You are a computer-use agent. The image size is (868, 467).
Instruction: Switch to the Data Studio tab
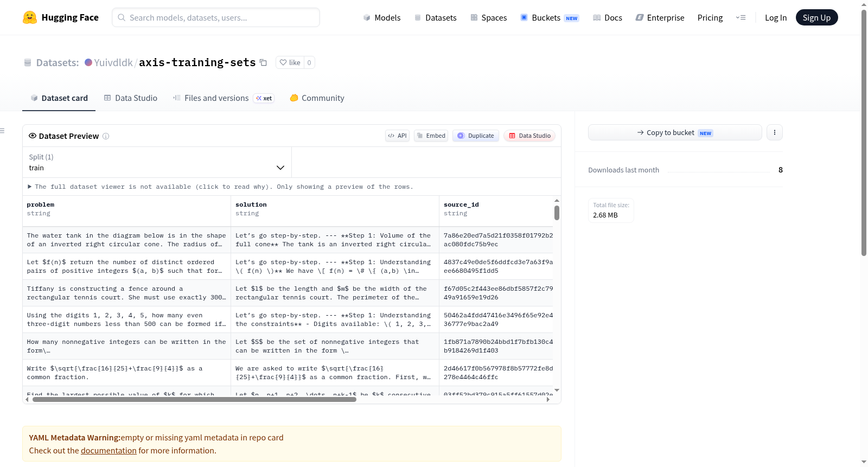131,98
